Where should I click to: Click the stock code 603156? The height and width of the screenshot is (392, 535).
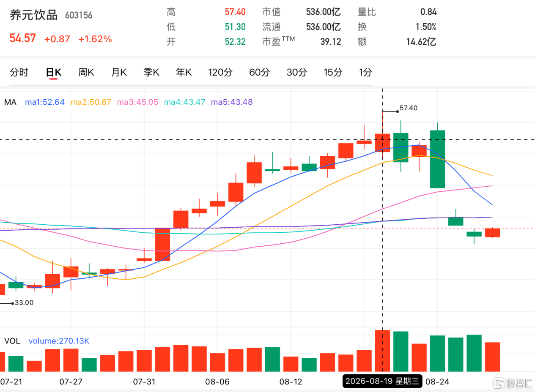[79, 16]
